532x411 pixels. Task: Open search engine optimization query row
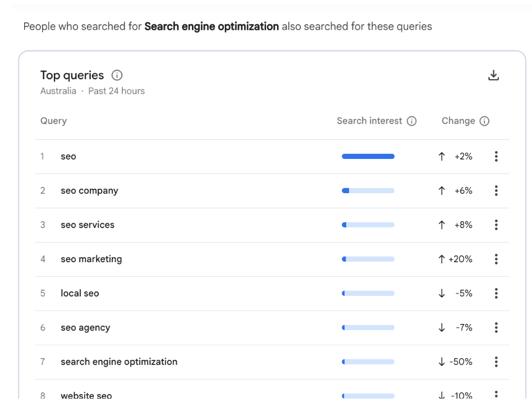click(x=272, y=362)
